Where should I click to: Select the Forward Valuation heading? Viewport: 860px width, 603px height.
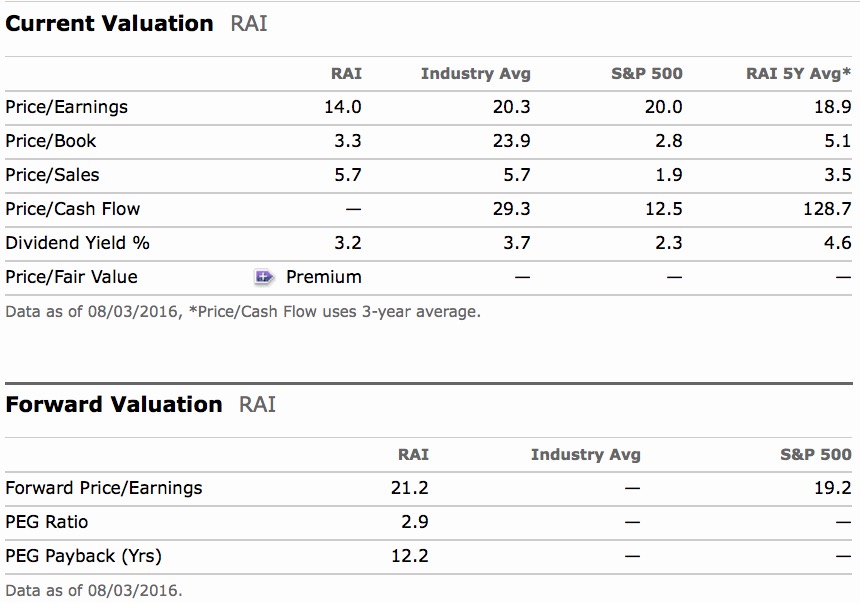(114, 404)
